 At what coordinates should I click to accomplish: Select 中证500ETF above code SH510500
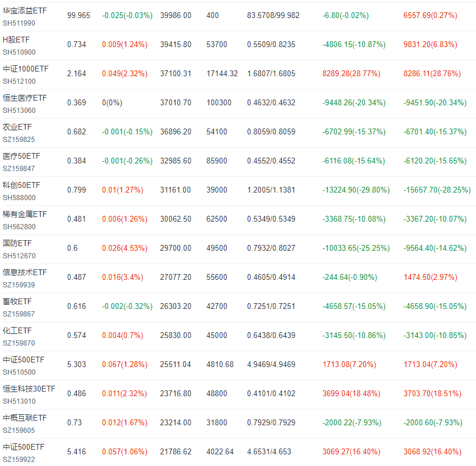[x=24, y=360]
